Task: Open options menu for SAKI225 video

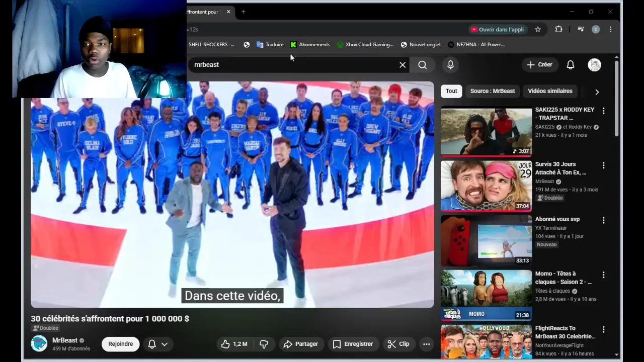Action: [x=603, y=111]
